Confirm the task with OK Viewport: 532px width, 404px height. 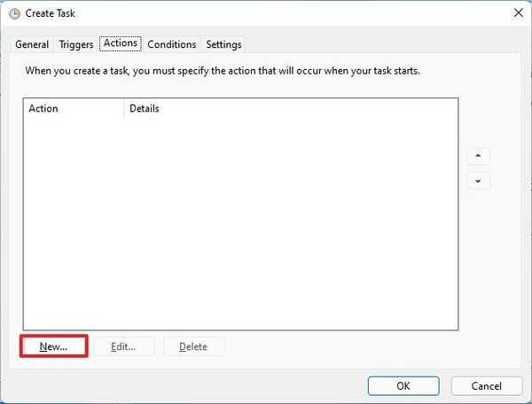(403, 385)
